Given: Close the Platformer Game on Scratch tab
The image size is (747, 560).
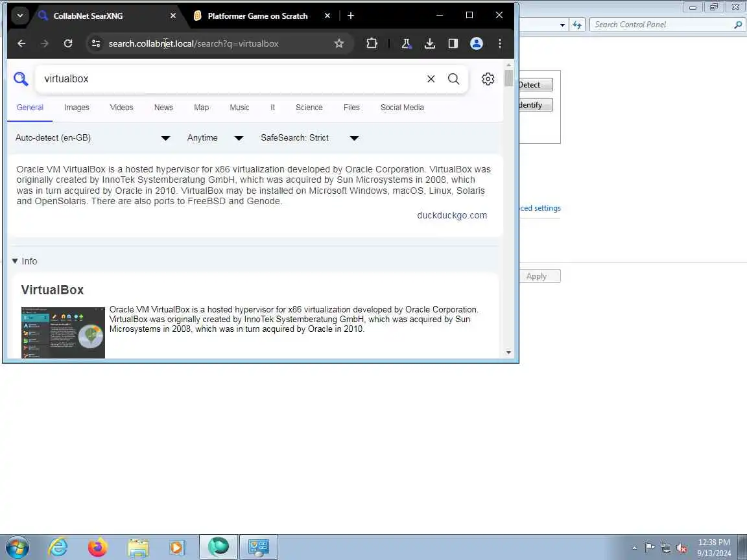Looking at the screenshot, I should (327, 16).
